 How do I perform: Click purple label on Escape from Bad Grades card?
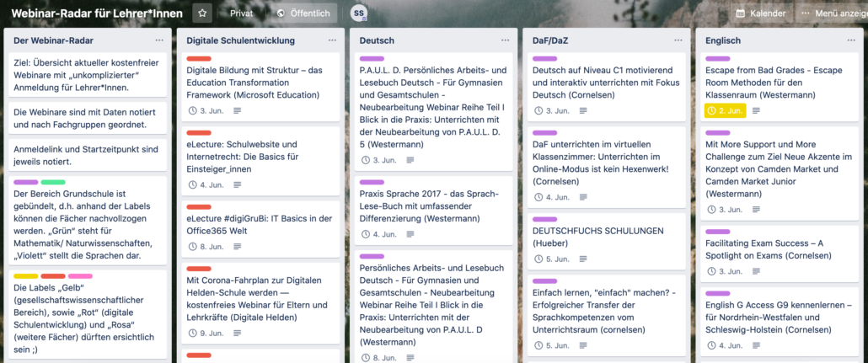pos(718,59)
